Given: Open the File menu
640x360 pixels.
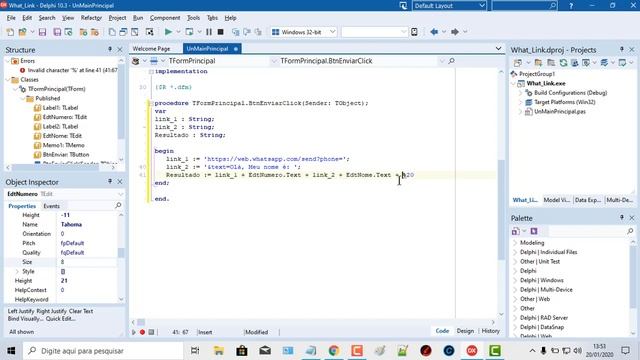Looking at the screenshot, I should [11, 18].
